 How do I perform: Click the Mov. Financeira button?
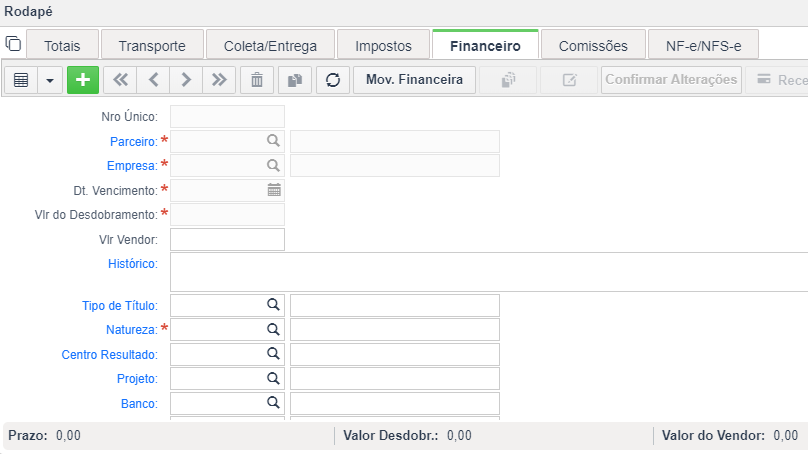pos(414,80)
